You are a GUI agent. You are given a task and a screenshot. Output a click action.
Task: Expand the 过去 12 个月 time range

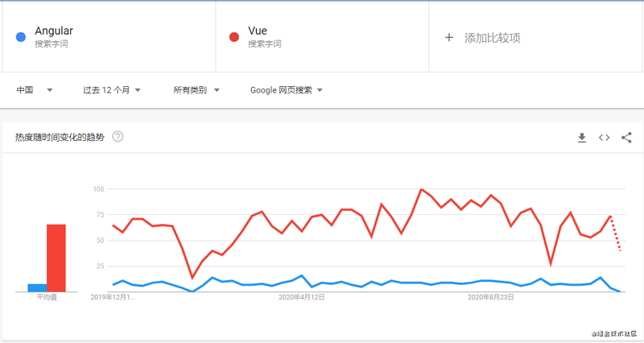[112, 90]
